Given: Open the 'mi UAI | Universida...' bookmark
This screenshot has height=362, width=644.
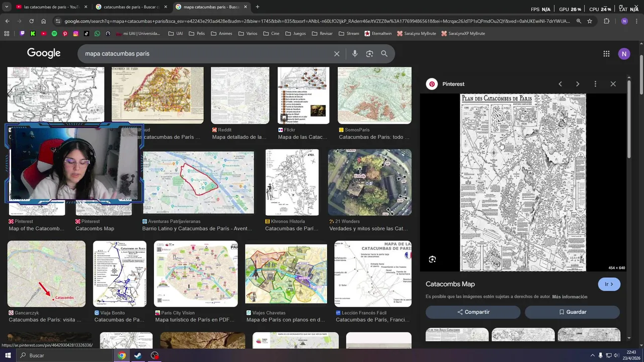Looking at the screenshot, I should (137, 34).
